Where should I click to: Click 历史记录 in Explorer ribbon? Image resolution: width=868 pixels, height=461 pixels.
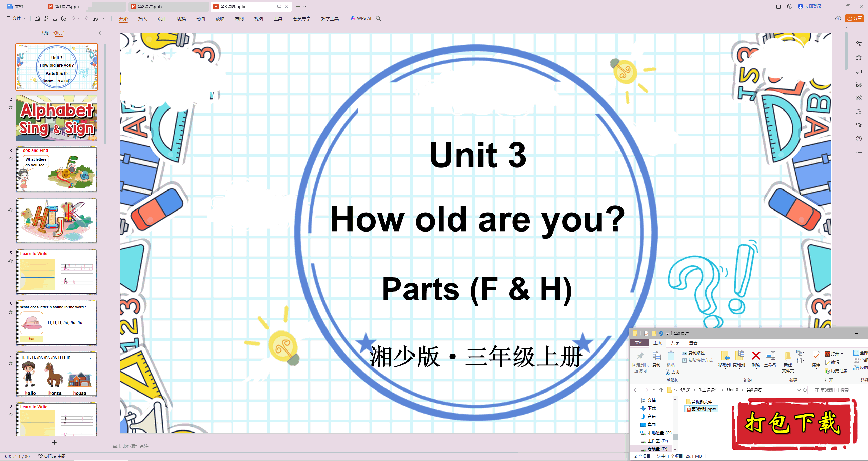836,371
